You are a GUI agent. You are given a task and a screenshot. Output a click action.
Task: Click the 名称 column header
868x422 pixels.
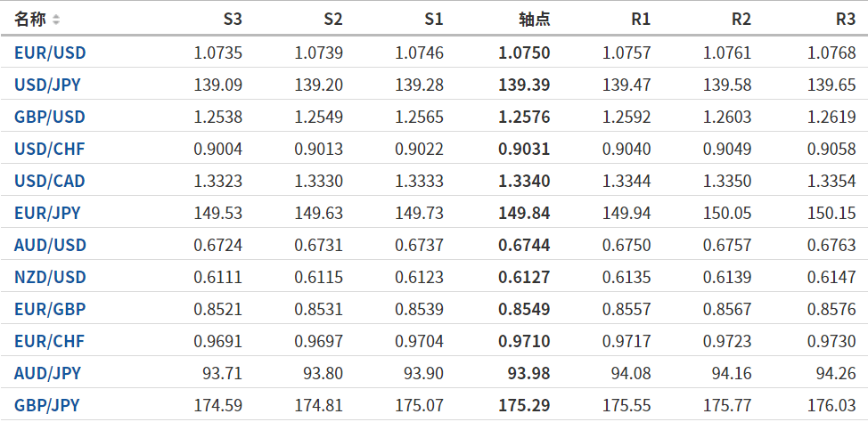click(x=29, y=20)
